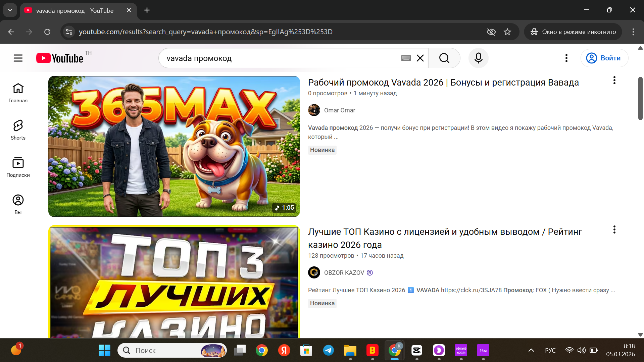Open File Explorer from the taskbar

click(350, 351)
